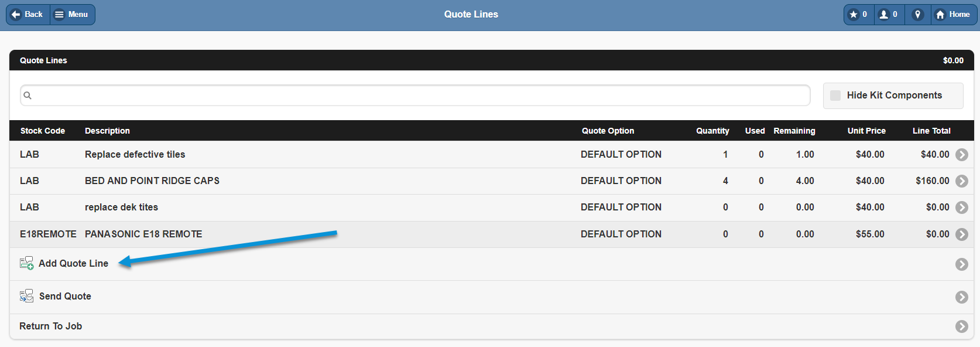Viewport: 980px width, 347px height.
Task: Click the $0.00 total in the Quote Lines header bar
Action: pyautogui.click(x=953, y=60)
